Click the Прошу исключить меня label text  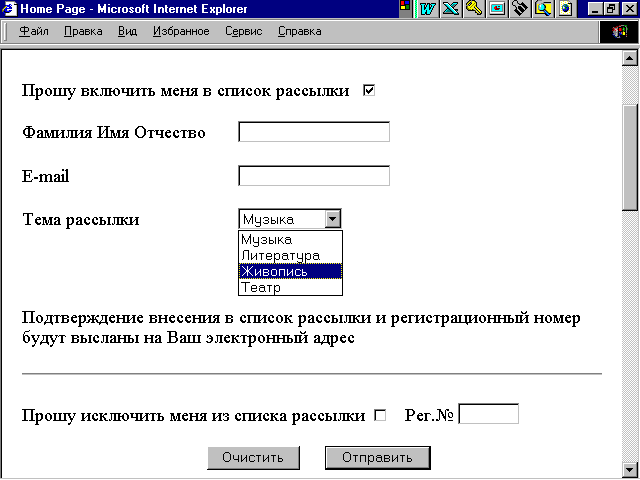coord(193,416)
